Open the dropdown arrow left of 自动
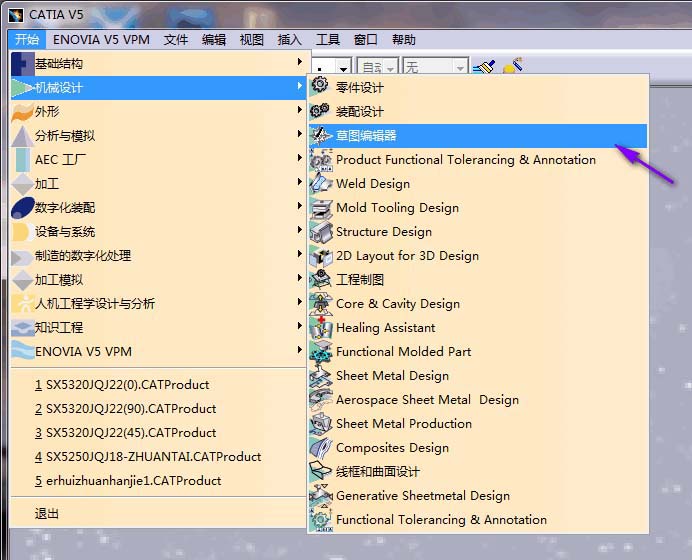 [x=343, y=68]
